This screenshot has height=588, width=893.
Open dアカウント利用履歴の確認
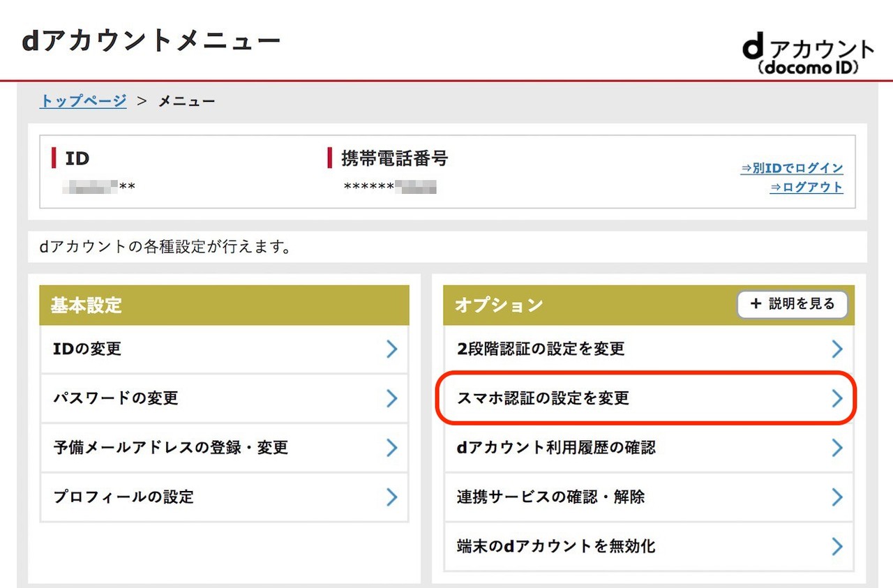(x=648, y=448)
